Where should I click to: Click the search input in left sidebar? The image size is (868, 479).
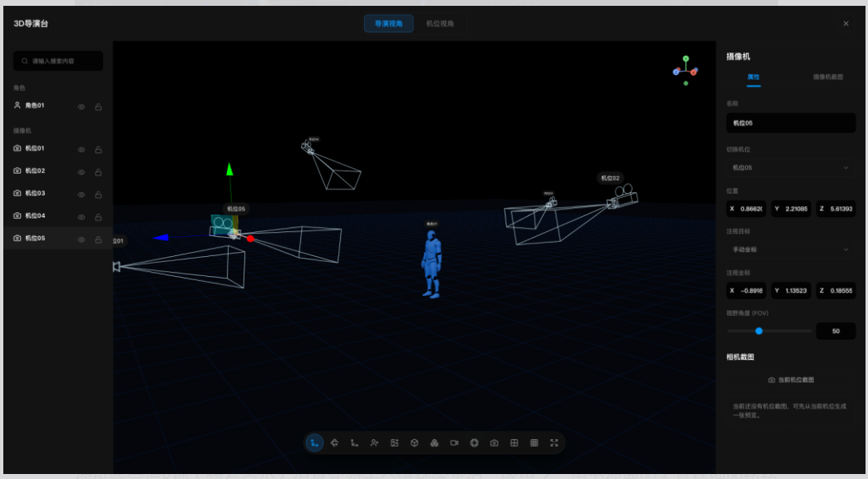click(58, 61)
